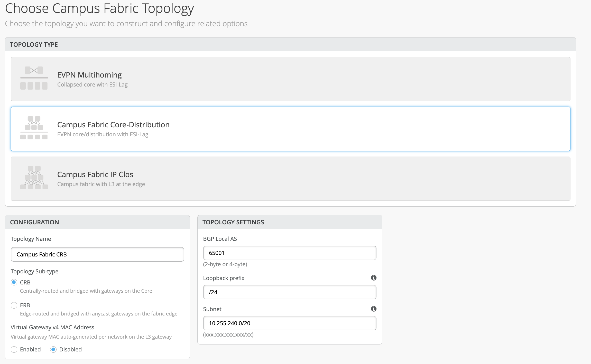Click the Loopback prefix info icon
This screenshot has width=591, height=364.
(374, 278)
